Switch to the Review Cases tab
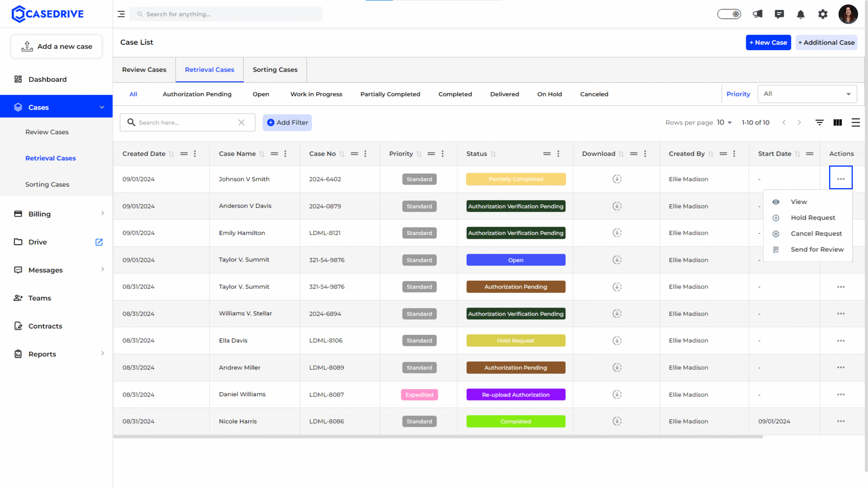Viewport: 868px width, 488px height. (x=144, y=70)
